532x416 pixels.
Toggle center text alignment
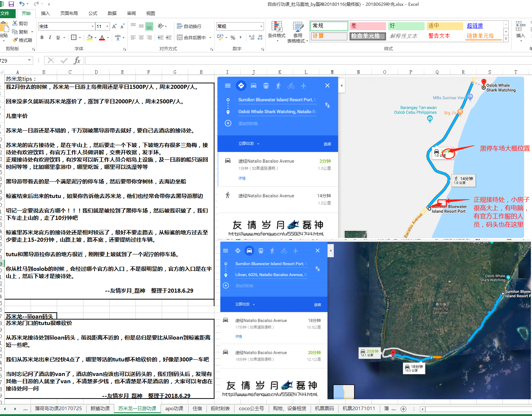[x=141, y=37]
